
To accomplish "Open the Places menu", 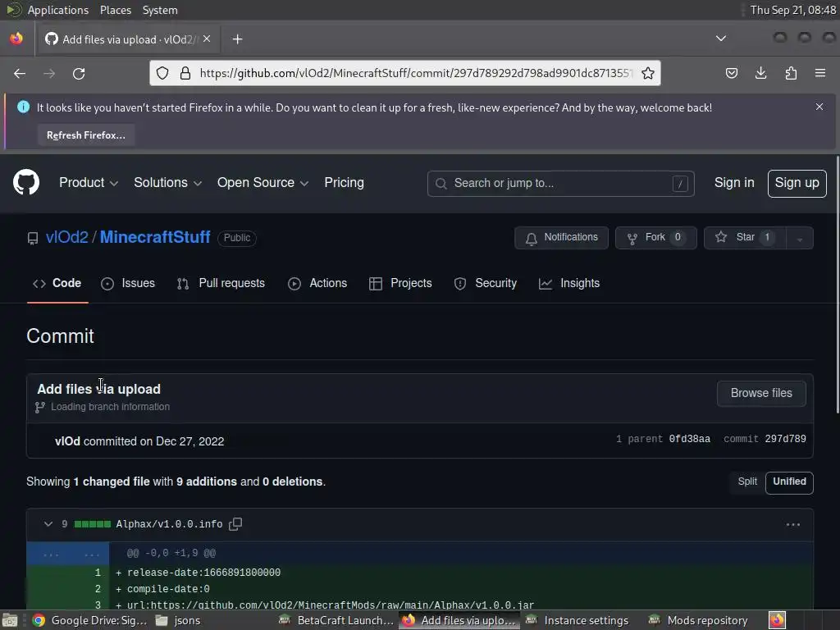I will [115, 10].
